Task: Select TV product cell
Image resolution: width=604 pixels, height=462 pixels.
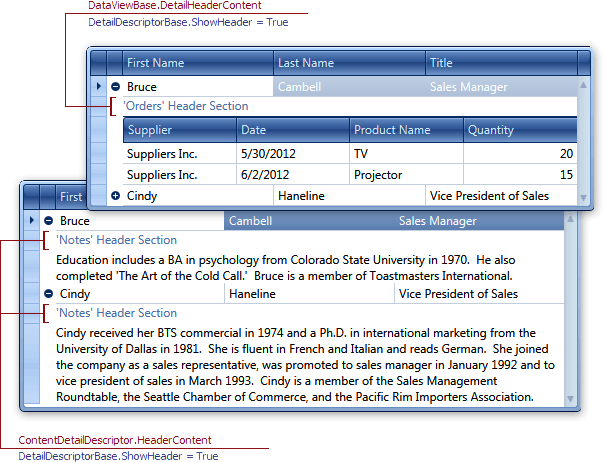Action: coord(406,154)
